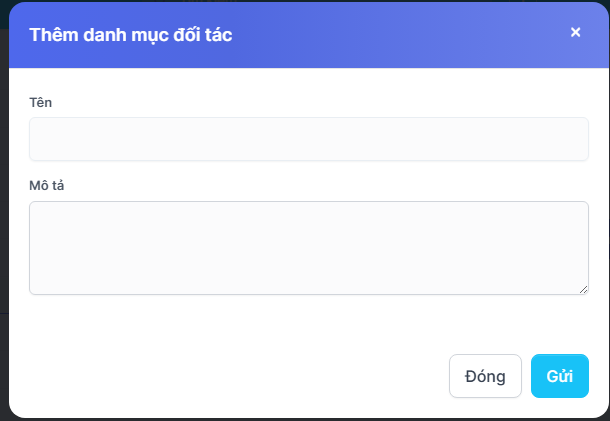Click the resize grip at textarea corner
The height and width of the screenshot is (421, 610).
point(583,289)
